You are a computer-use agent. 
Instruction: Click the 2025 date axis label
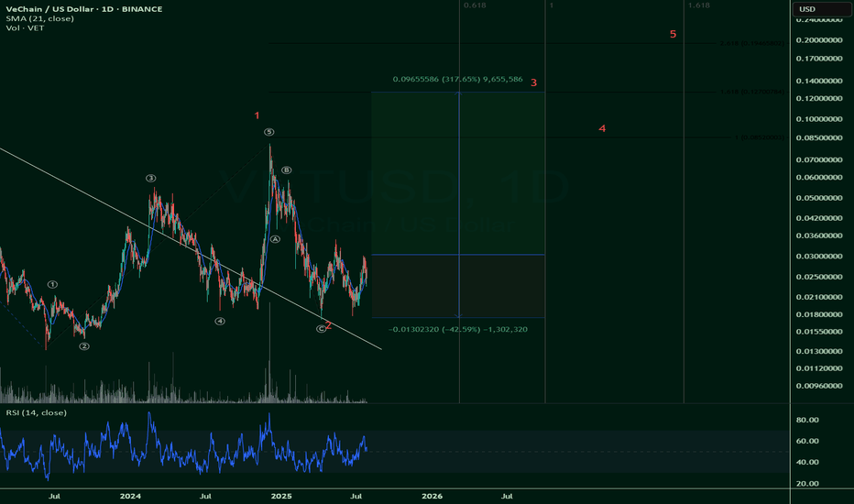[281, 496]
